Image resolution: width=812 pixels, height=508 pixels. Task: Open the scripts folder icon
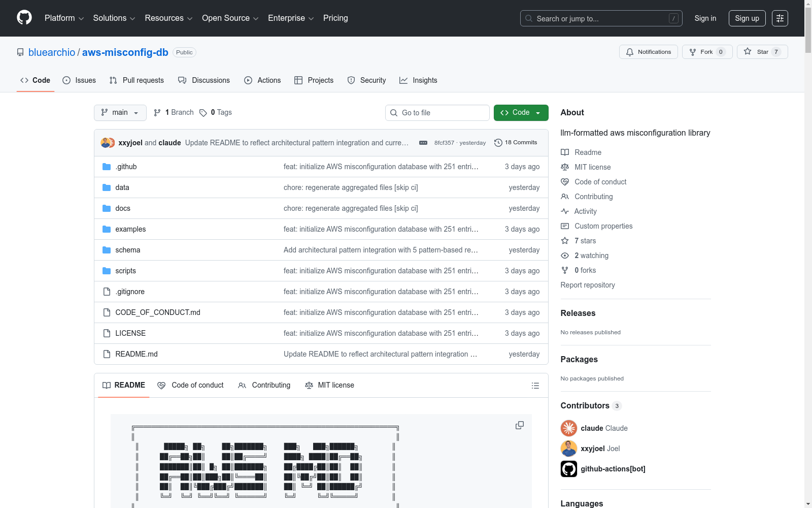click(107, 271)
